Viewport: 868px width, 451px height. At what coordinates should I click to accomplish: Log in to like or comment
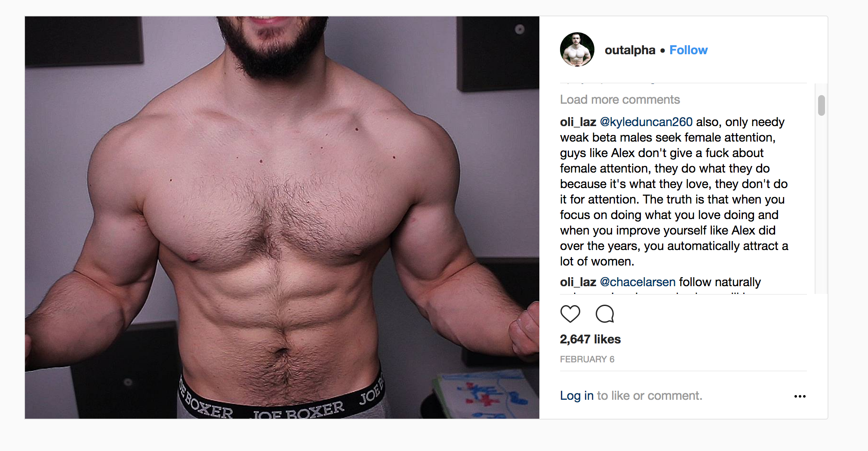pyautogui.click(x=577, y=395)
